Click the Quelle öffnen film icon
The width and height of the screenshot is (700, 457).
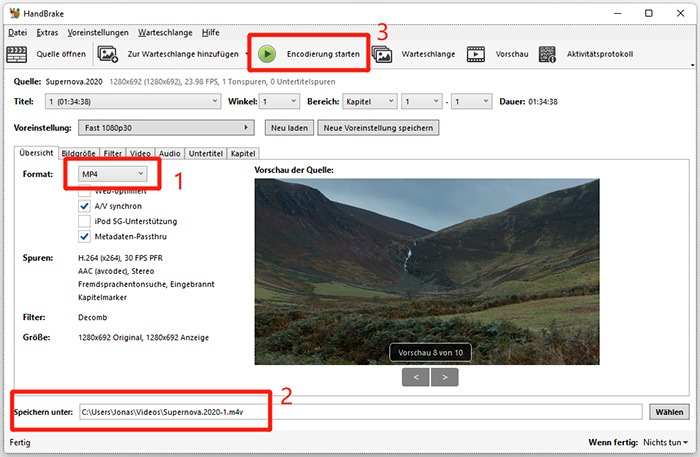[x=17, y=53]
